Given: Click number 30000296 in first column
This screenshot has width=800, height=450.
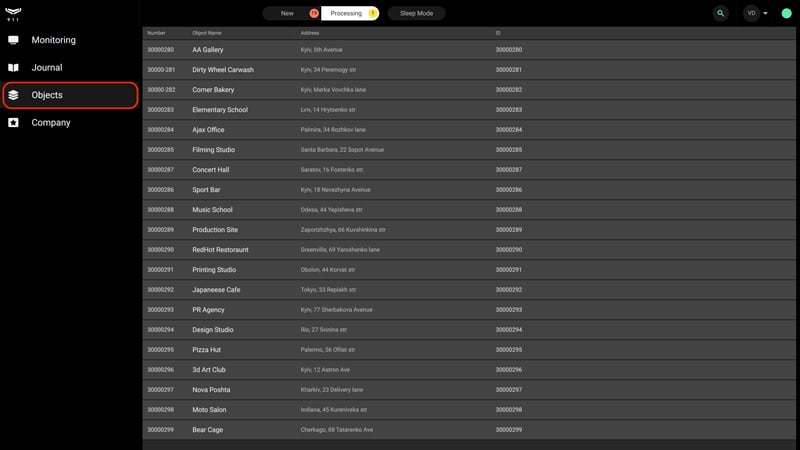Looking at the screenshot, I should 160,369.
